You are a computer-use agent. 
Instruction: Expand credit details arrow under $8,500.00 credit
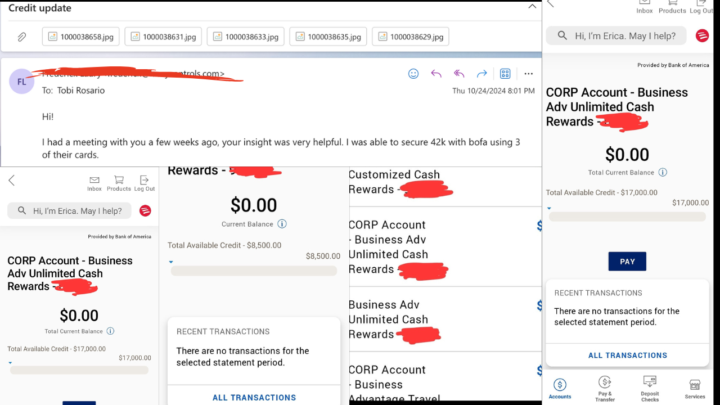(x=171, y=262)
